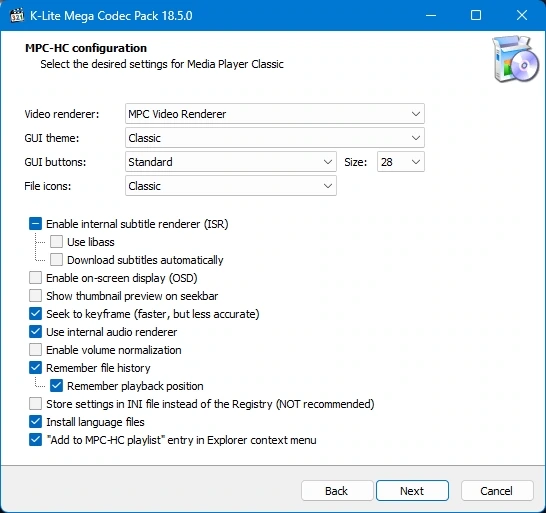
Task: Disable Use internal audio renderer
Action: point(36,332)
